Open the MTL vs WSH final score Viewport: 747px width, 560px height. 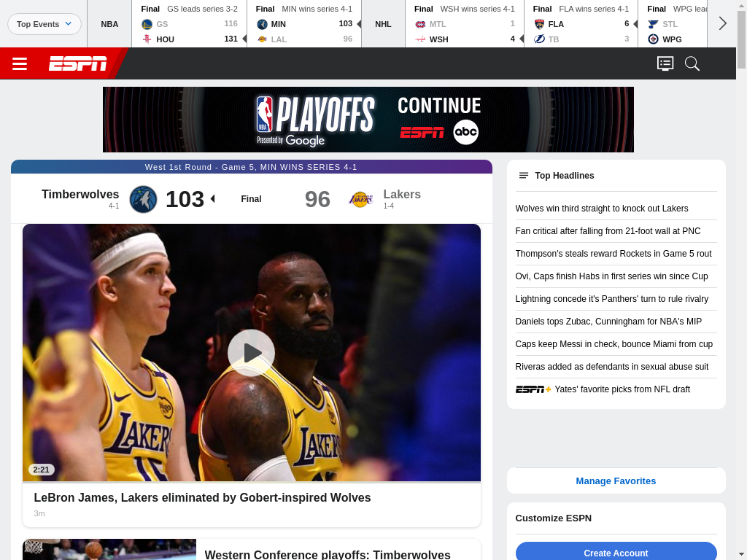pyautogui.click(x=465, y=24)
